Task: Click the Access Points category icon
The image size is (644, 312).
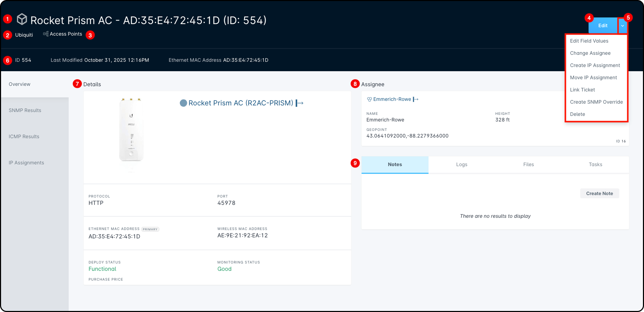Action: point(46,34)
